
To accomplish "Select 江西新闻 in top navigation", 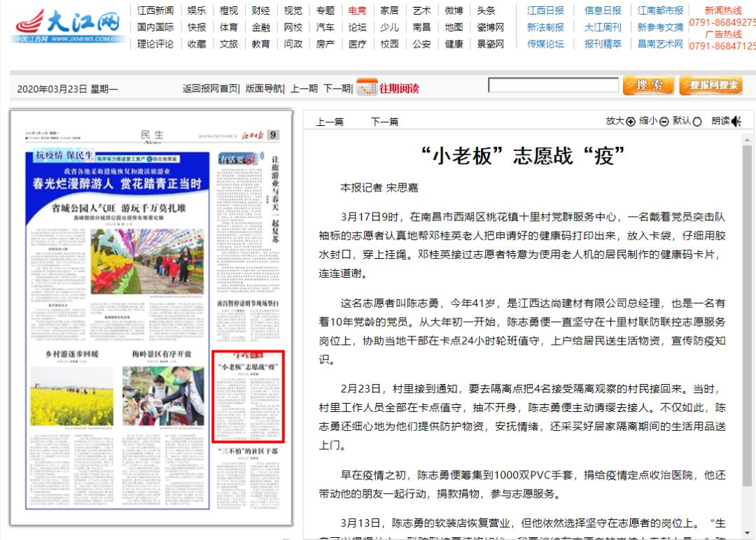I will click(x=155, y=10).
